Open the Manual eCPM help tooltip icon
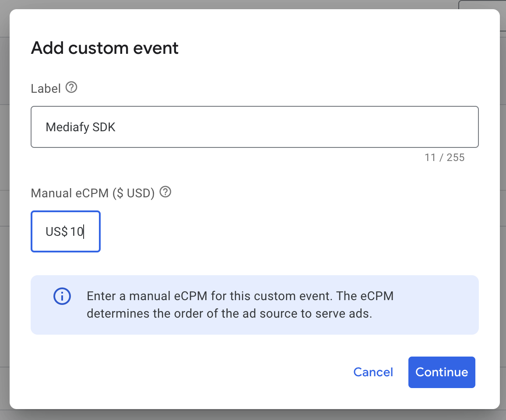Viewport: 506px width, 420px height. (x=165, y=192)
